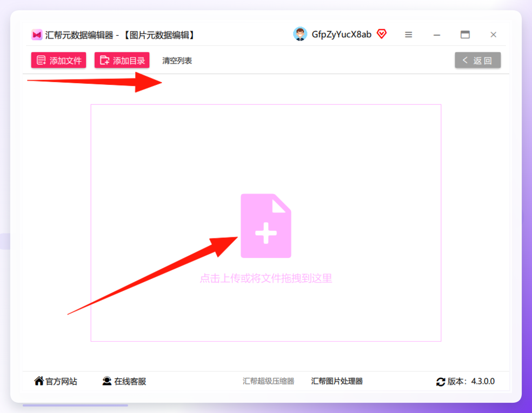The width and height of the screenshot is (532, 413).
Task: Click the username GfpZyYucX8ab
Action: 341,35
